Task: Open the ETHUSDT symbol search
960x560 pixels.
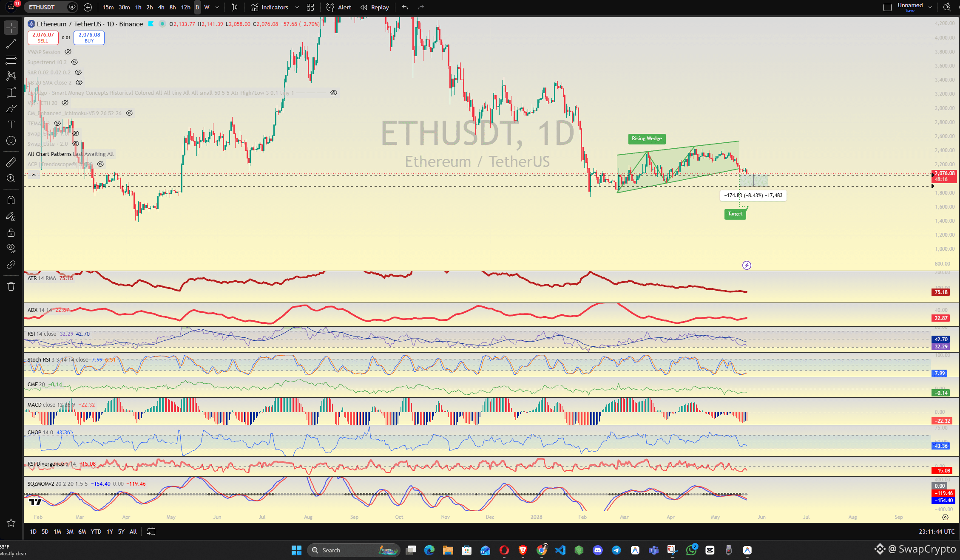Action: [42, 7]
